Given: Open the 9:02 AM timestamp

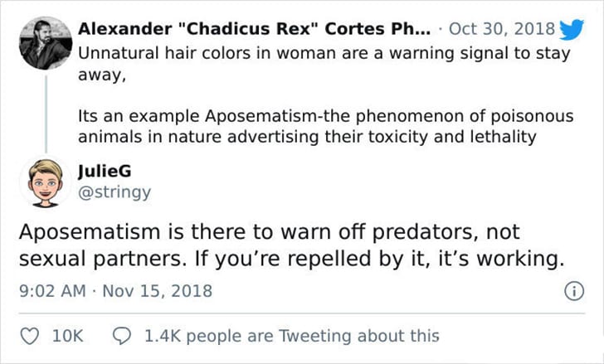Looking at the screenshot, I should pyautogui.click(x=52, y=291).
